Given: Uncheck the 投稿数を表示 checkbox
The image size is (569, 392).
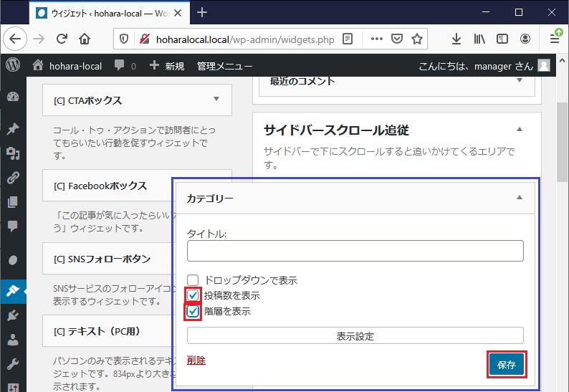Looking at the screenshot, I should [x=193, y=295].
